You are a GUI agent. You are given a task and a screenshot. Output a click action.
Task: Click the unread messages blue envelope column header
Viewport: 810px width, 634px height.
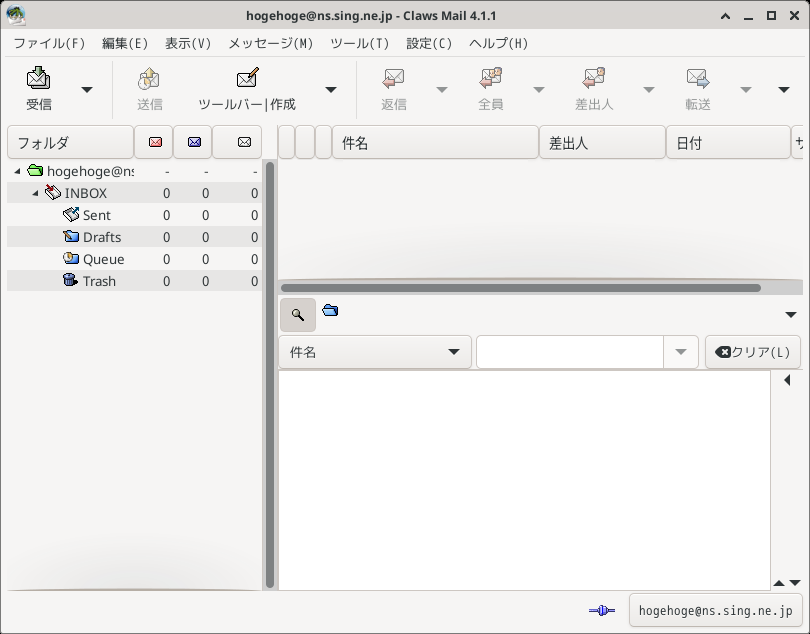[193, 142]
